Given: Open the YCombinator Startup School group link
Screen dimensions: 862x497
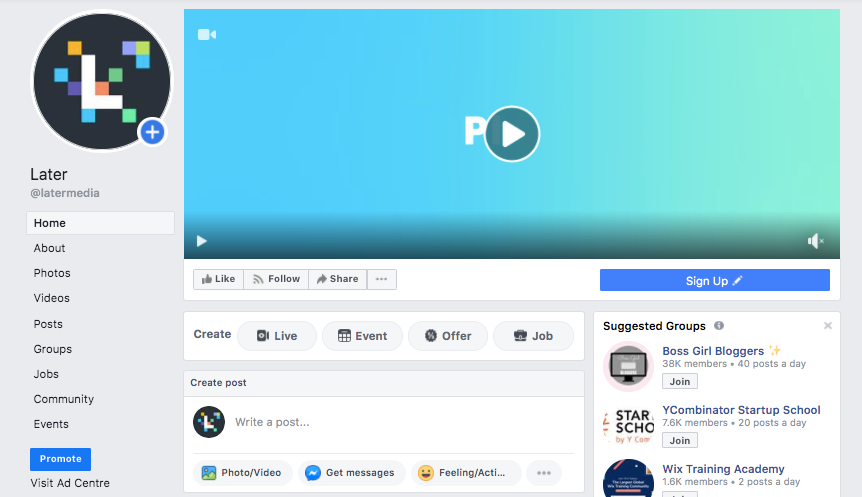Looking at the screenshot, I should [x=741, y=410].
